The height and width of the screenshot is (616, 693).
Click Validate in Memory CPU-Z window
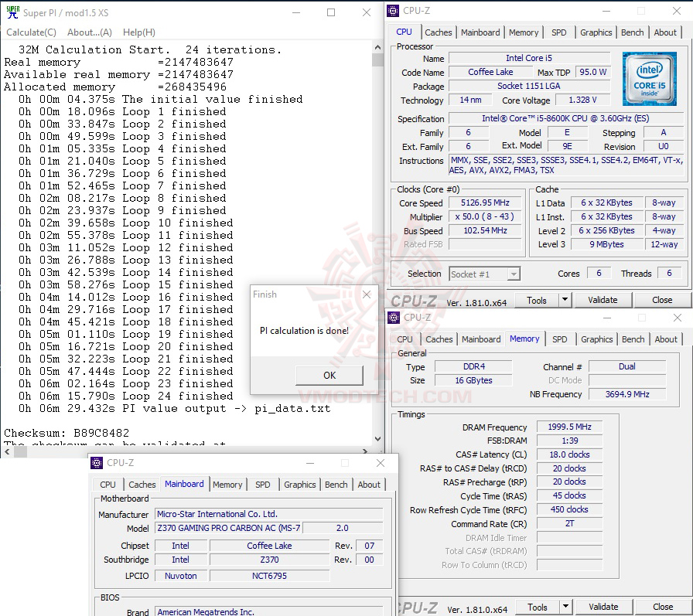point(603,607)
